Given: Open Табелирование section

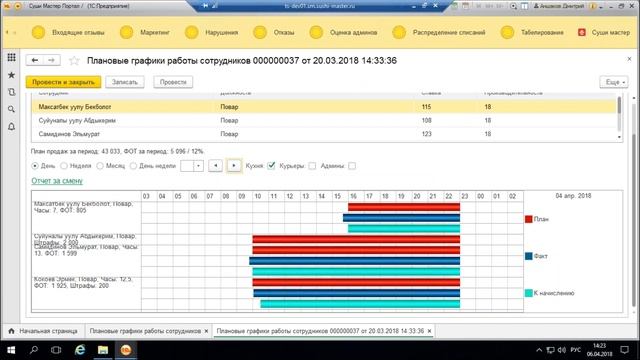Looking at the screenshot, I should (x=532, y=32).
